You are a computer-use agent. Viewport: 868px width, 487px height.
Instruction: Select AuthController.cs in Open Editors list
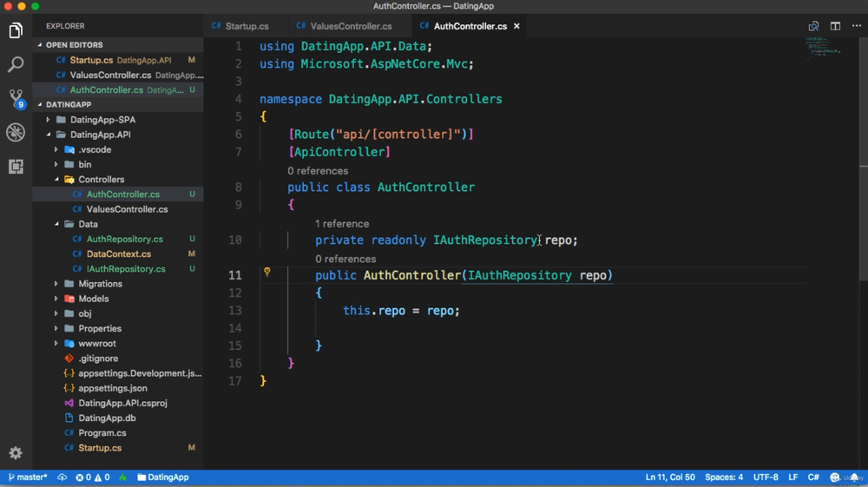118,89
